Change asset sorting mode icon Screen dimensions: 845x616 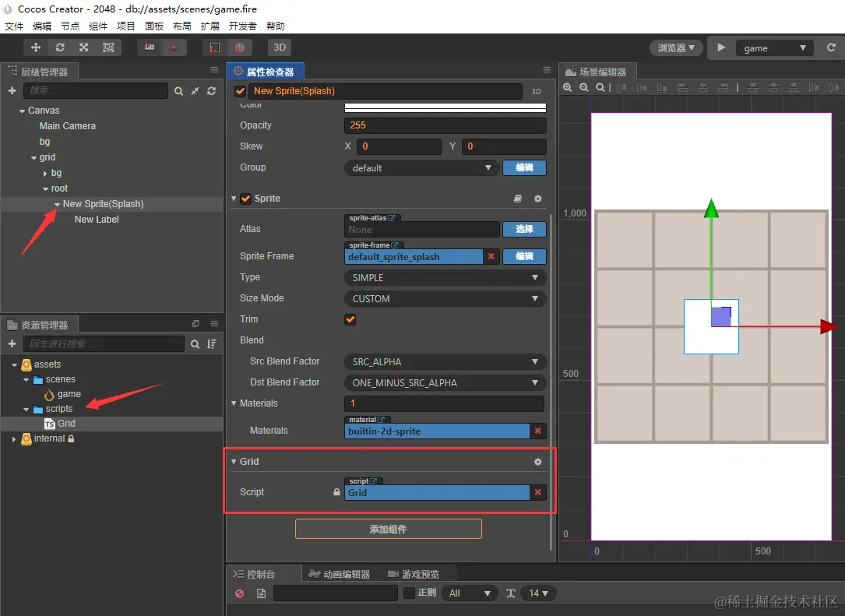click(x=212, y=344)
